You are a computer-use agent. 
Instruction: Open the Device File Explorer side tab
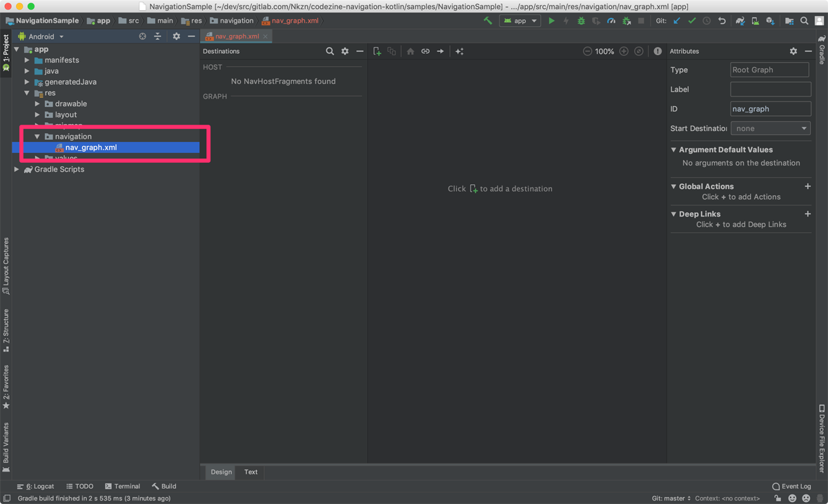822,439
